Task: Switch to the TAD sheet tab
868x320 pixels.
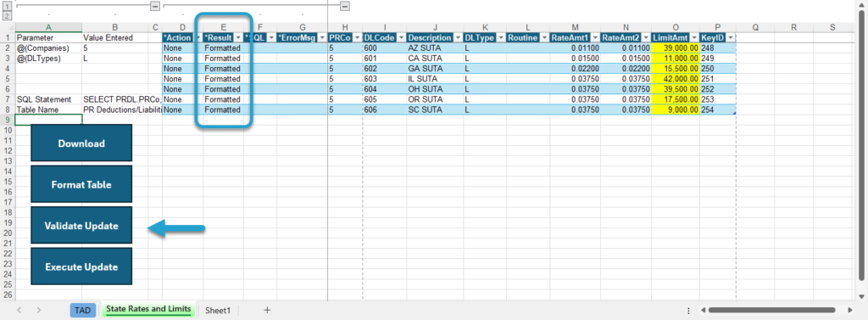Action: tap(82, 310)
